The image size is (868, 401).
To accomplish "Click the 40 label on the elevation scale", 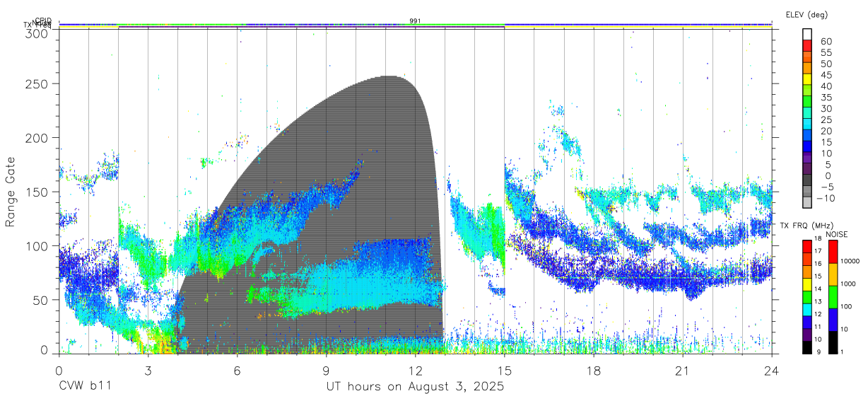I will (826, 86).
